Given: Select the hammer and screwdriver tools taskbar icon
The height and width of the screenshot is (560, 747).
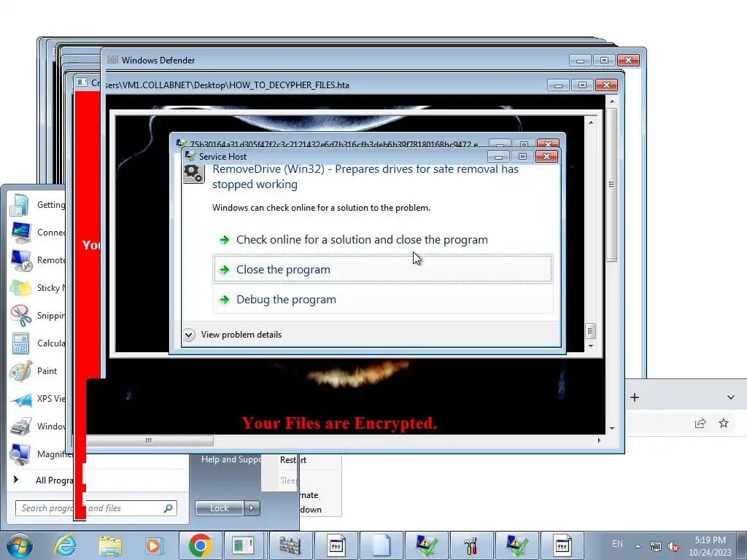Looking at the screenshot, I should [471, 545].
